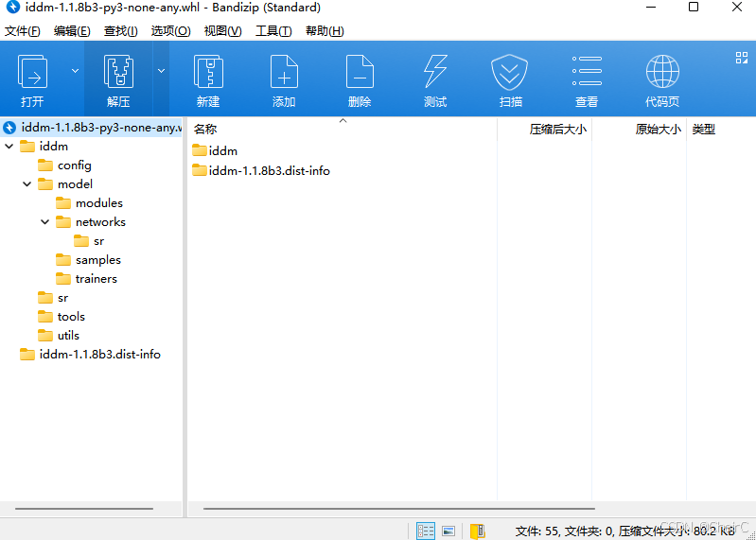Click the tree panel horizontal scrollbar
The width and height of the screenshot is (756, 540).
coord(84,508)
